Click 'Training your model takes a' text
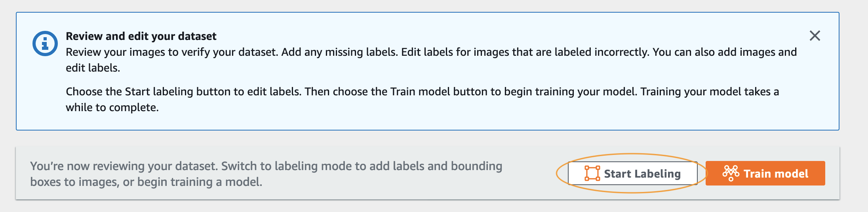Image resolution: width=868 pixels, height=212 pixels. click(710, 92)
